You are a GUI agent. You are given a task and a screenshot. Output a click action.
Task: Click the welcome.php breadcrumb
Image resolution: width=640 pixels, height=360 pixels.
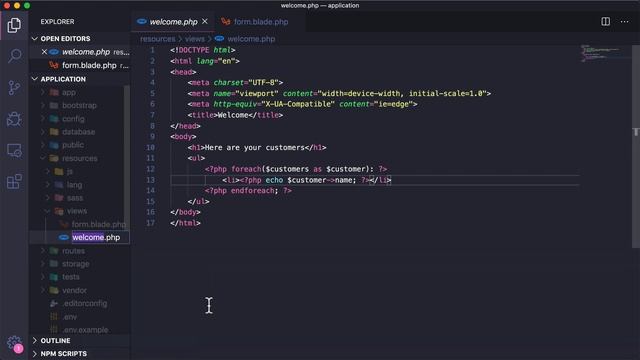pos(246,39)
